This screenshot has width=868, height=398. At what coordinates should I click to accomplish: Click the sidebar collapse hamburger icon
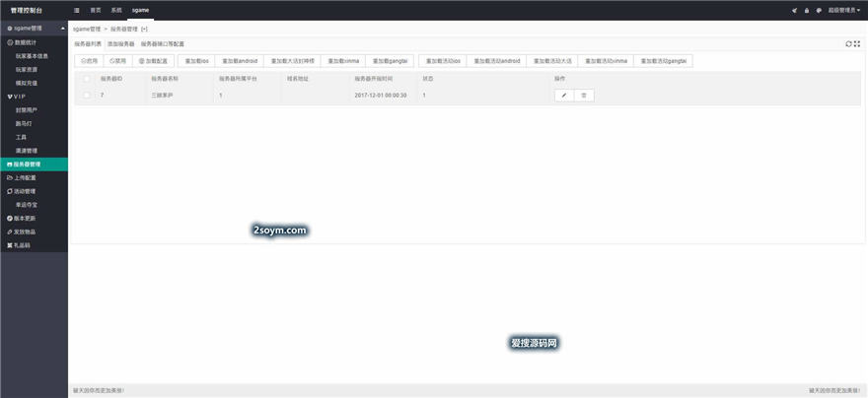77,10
